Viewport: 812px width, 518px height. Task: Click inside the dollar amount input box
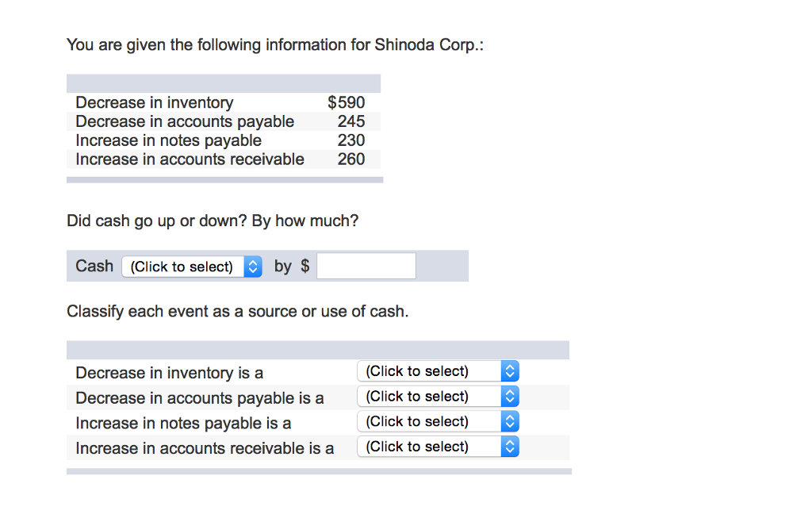click(366, 266)
